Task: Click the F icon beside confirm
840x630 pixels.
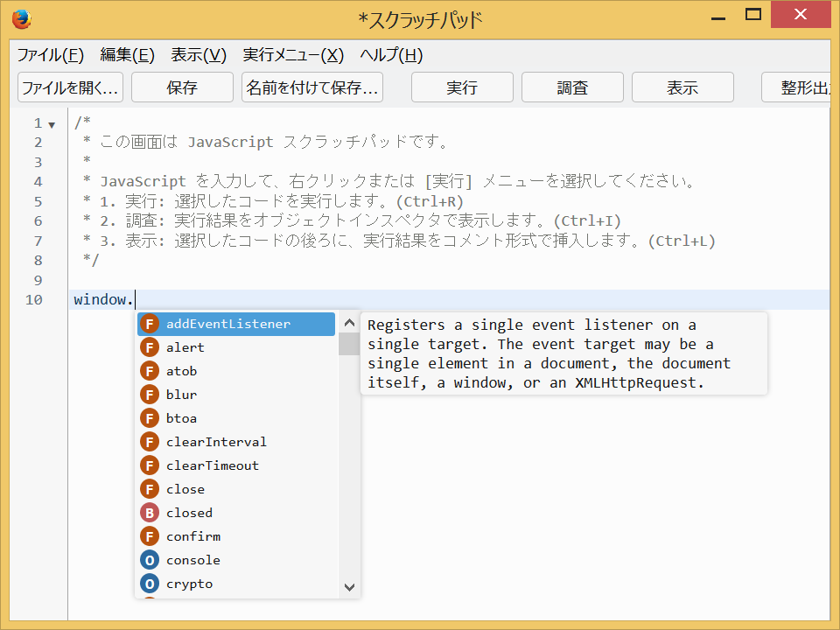Action: 150,536
